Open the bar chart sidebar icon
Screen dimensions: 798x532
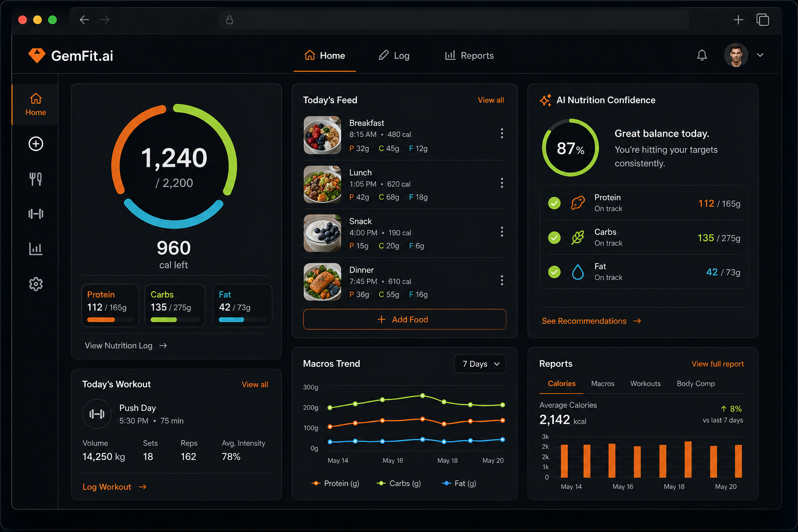[x=36, y=249]
